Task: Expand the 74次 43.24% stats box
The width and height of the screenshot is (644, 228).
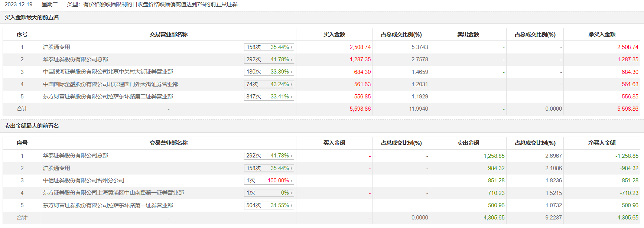Action: [269, 84]
